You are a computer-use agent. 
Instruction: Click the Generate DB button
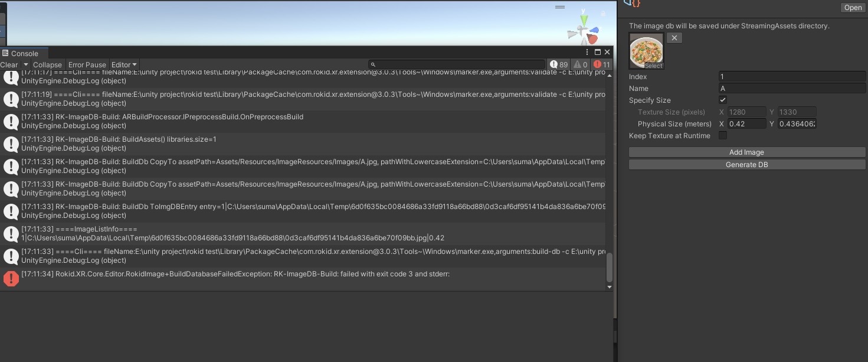click(747, 165)
